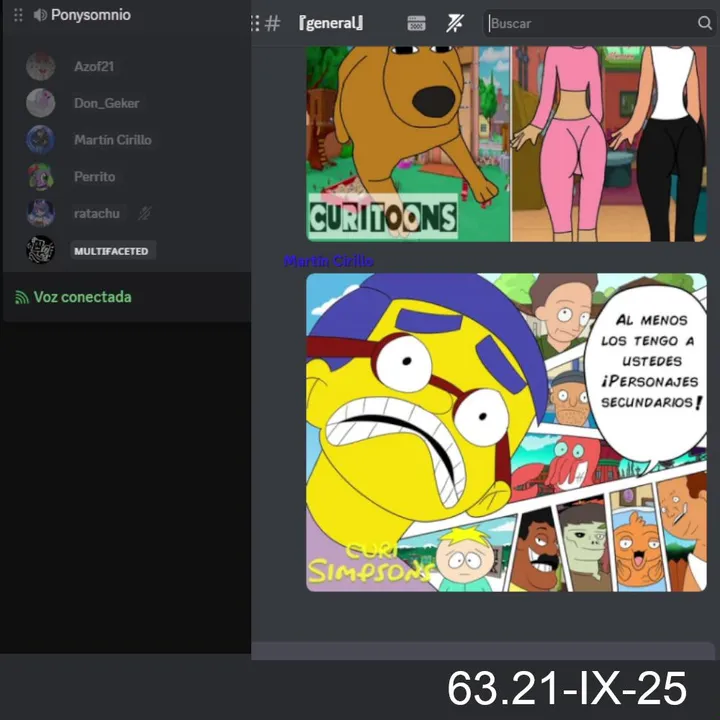Open ratachu's avatar
Screen dimensions: 720x720
click(40, 213)
